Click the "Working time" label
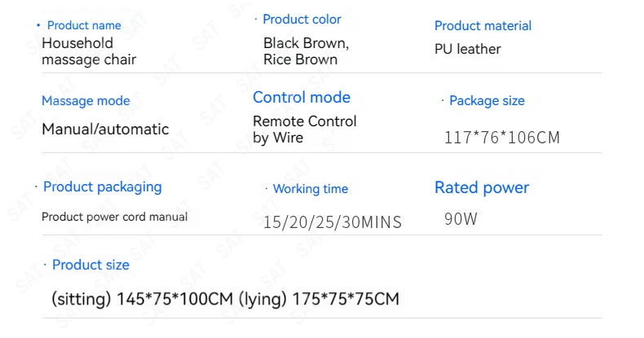This screenshot has height=338, width=644. tap(310, 189)
